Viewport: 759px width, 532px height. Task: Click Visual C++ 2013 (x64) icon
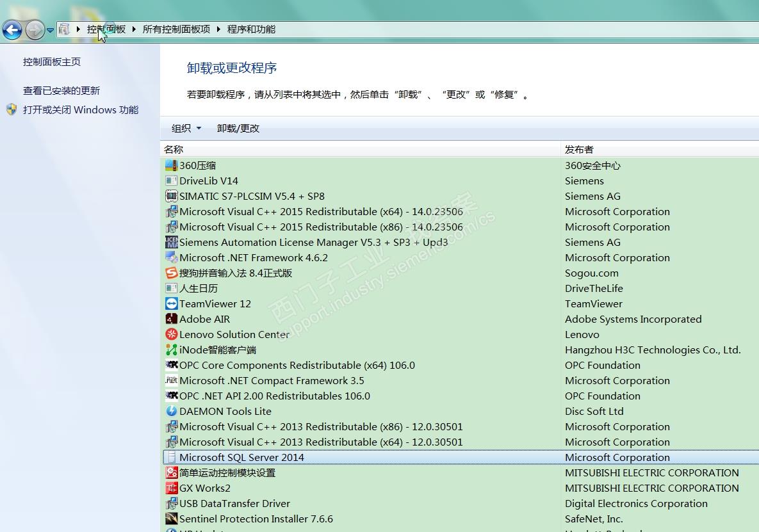172,442
